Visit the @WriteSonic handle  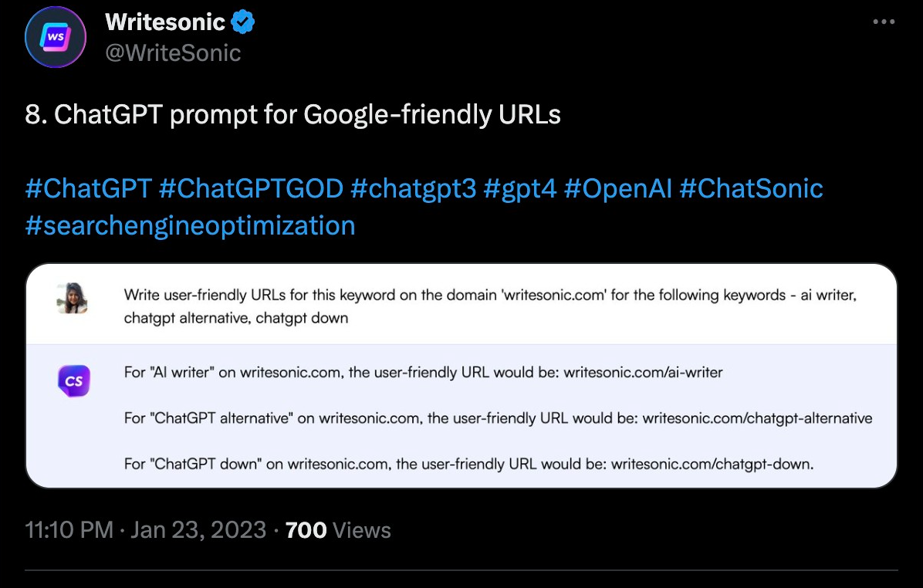point(173,52)
